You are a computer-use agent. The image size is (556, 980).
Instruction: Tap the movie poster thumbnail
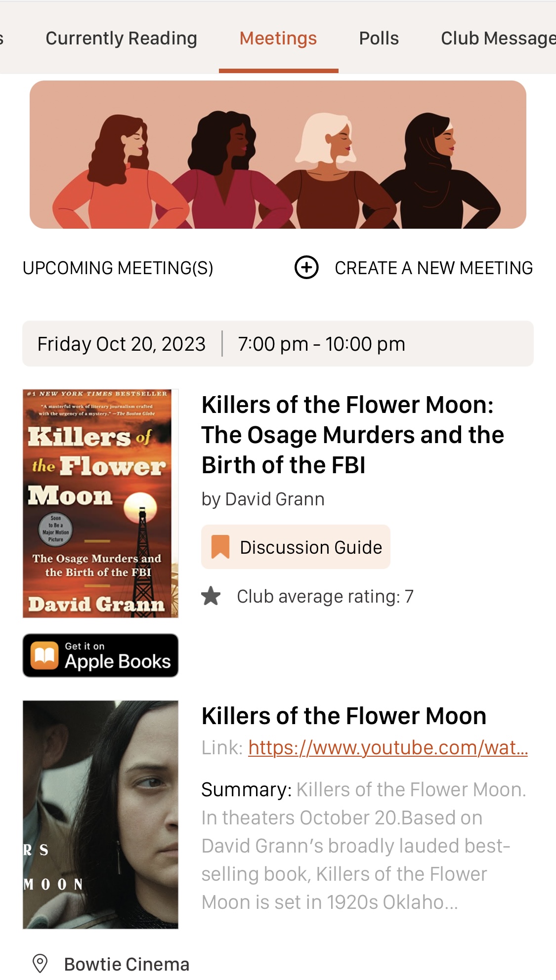tap(100, 815)
